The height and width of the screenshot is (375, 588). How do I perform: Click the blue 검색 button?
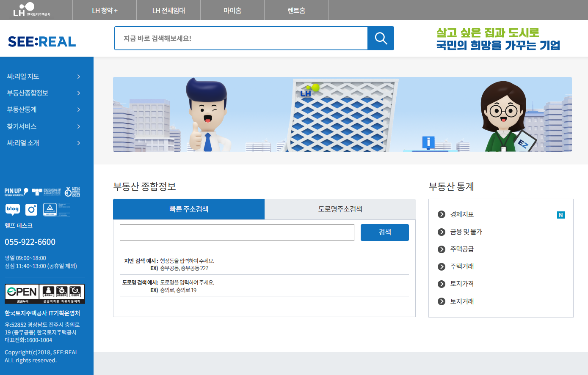click(x=385, y=232)
